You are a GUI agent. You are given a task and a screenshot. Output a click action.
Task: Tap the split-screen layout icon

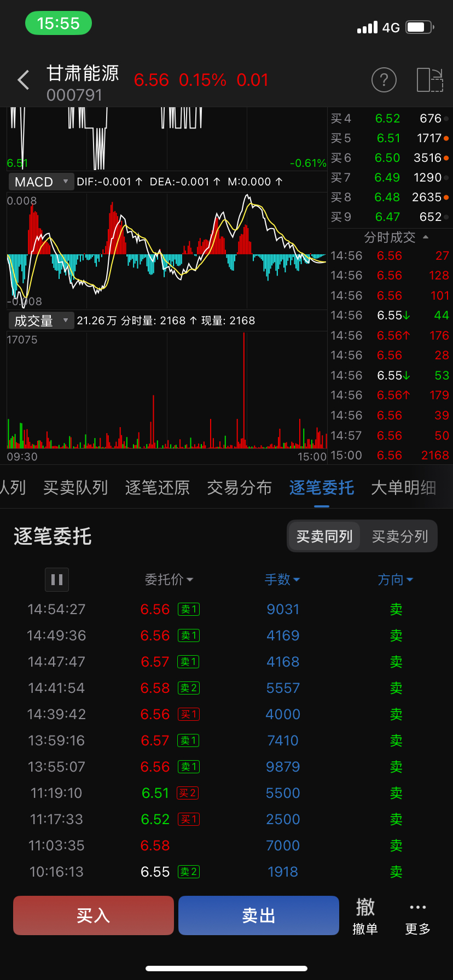[x=429, y=80]
